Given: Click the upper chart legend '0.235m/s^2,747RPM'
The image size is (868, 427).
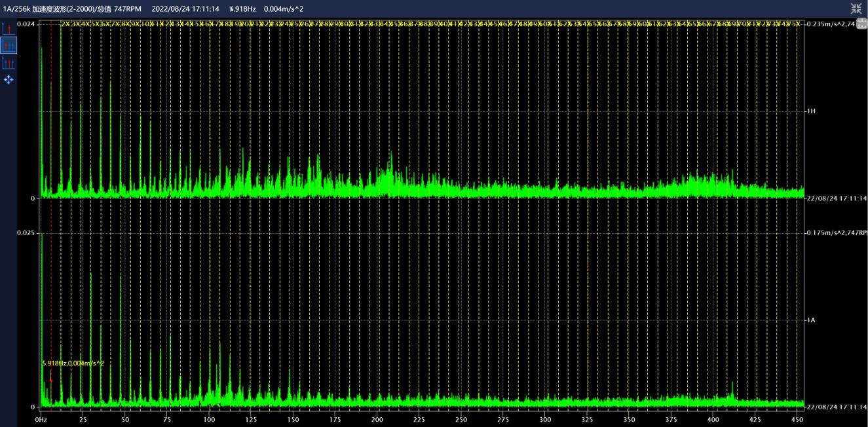Looking at the screenshot, I should tap(831, 24).
